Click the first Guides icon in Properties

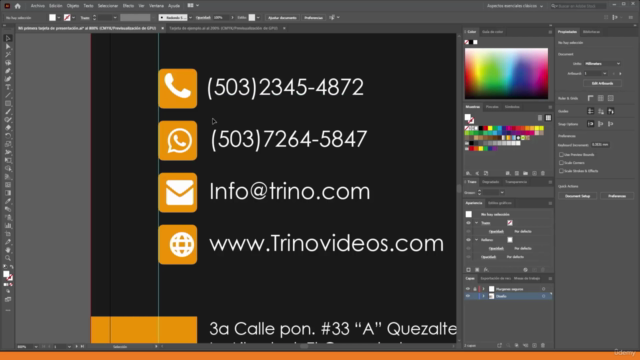pos(591,111)
